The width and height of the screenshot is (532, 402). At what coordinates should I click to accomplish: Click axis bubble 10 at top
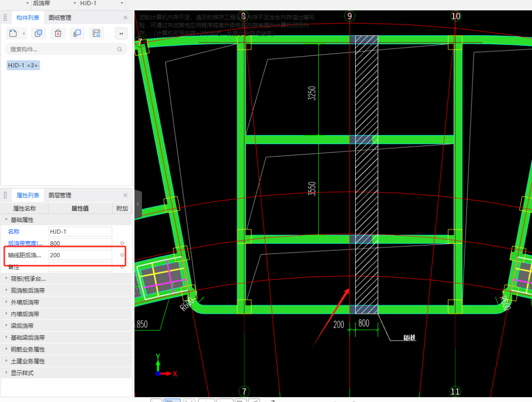click(456, 16)
